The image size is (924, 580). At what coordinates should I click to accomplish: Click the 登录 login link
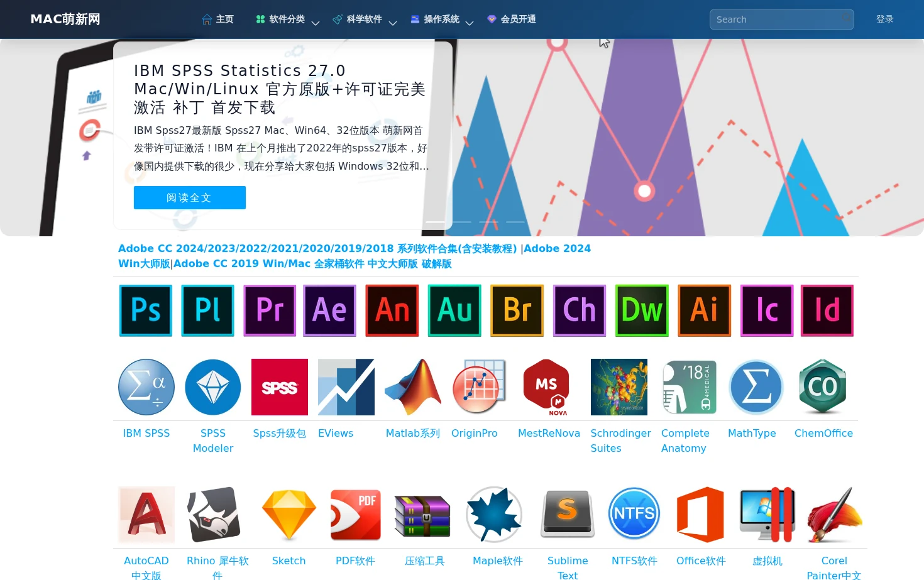tap(884, 19)
